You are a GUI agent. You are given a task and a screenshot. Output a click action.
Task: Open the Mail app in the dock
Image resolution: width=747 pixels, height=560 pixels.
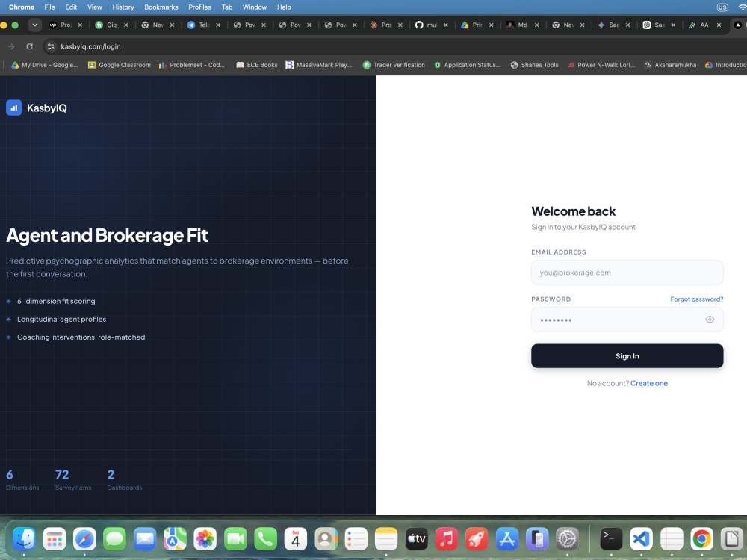[x=145, y=539]
